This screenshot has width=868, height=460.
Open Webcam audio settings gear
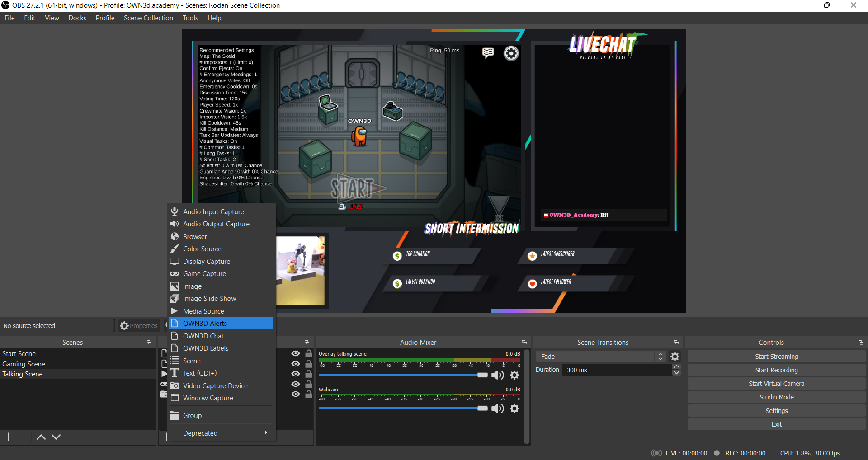point(514,408)
